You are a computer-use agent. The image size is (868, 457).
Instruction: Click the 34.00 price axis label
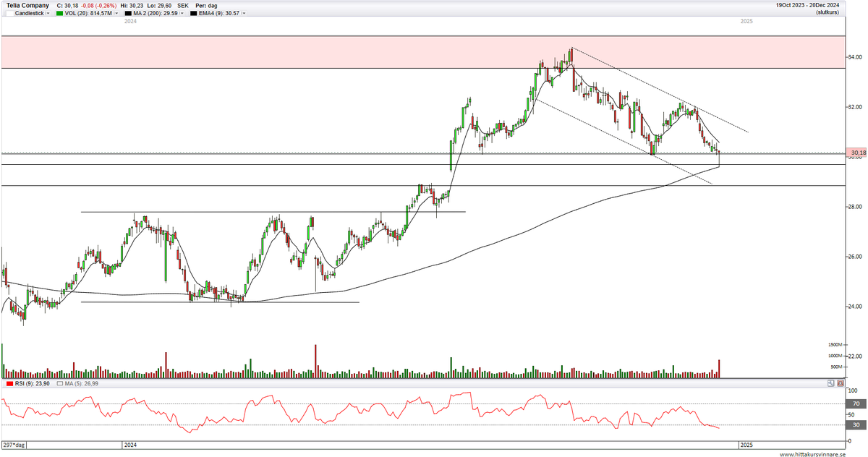coord(854,57)
